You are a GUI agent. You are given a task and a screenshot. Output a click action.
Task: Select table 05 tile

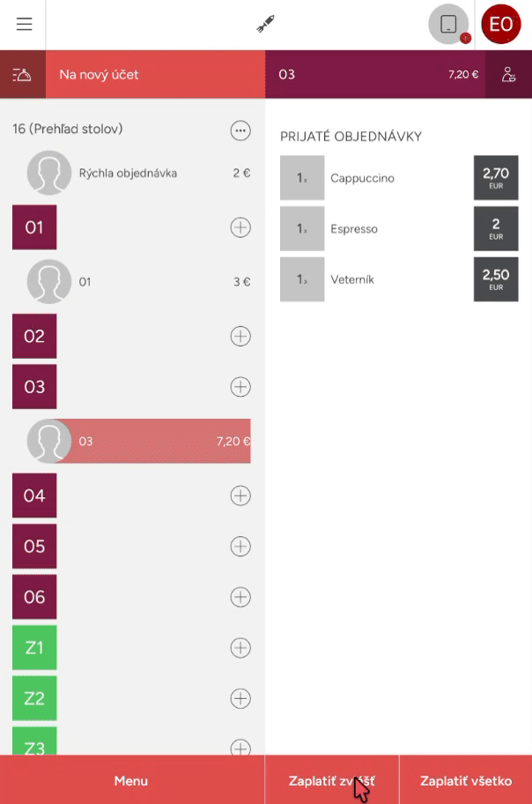pos(34,547)
